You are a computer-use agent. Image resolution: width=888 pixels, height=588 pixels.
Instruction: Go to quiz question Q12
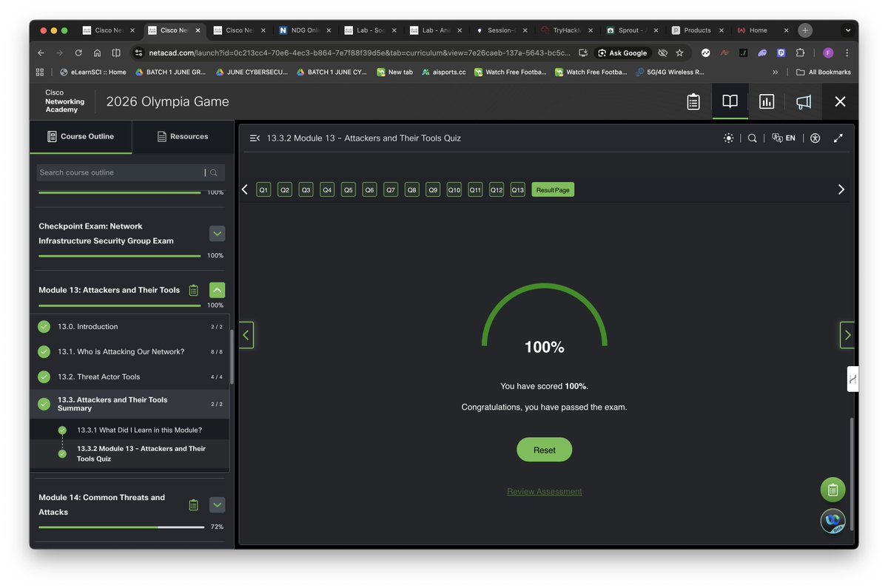click(497, 190)
